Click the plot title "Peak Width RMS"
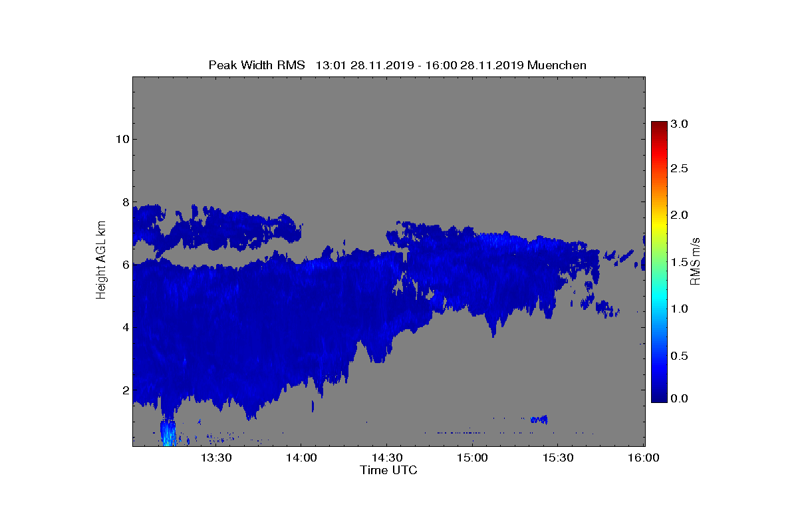Image resolution: width=798 pixels, height=532 pixels. 257,65
